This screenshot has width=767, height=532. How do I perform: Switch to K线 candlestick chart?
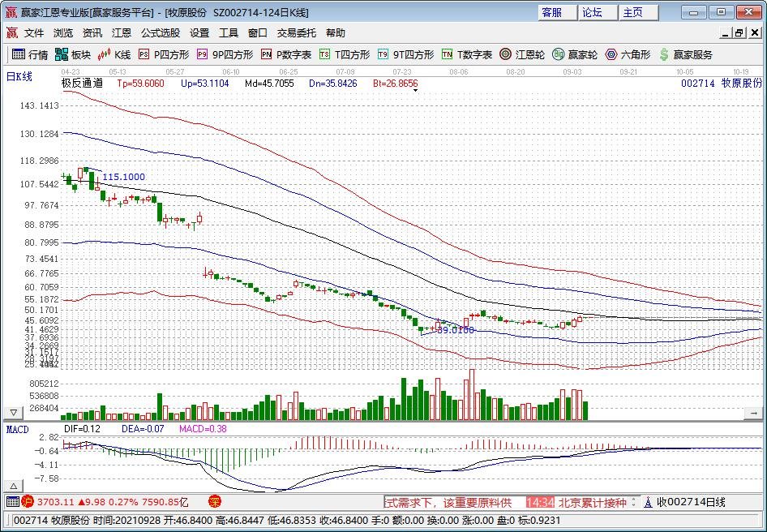pos(114,54)
